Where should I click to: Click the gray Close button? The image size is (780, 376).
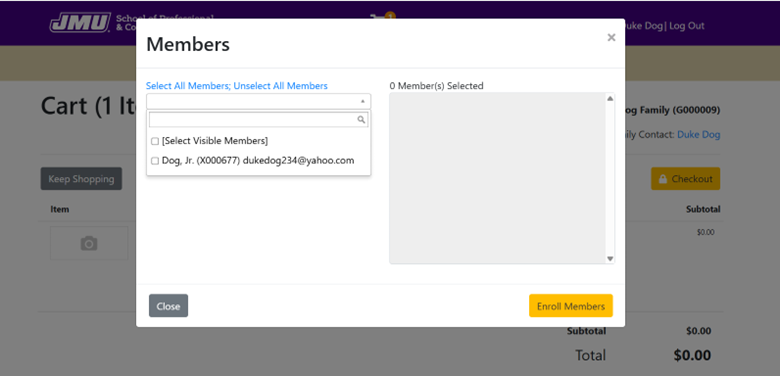pos(169,306)
